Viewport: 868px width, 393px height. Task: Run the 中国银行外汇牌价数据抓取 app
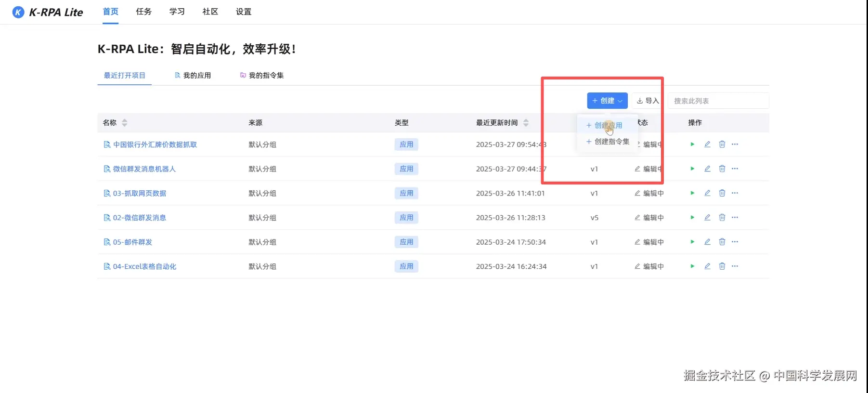(692, 144)
